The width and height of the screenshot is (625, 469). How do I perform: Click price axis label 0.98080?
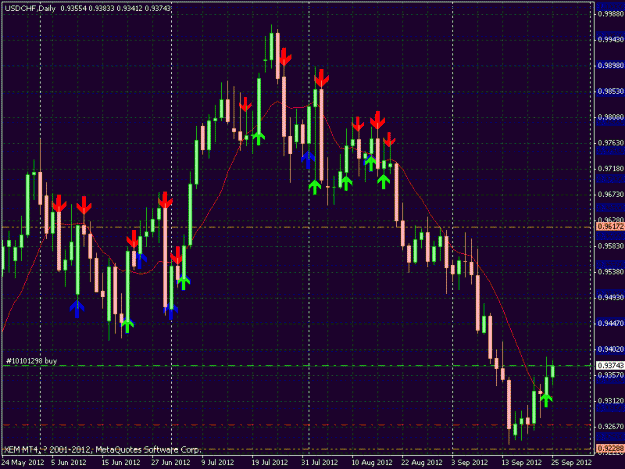click(x=611, y=117)
